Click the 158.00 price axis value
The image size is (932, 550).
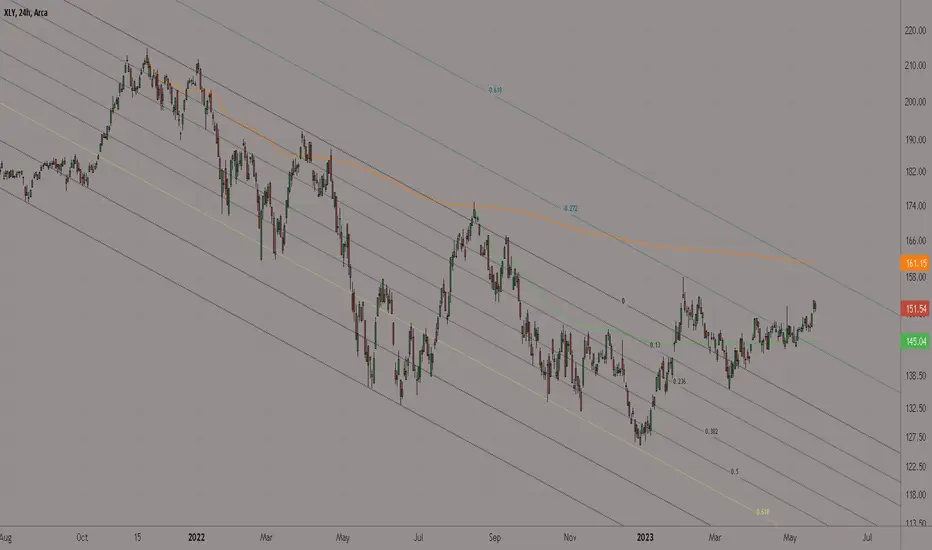coord(915,277)
